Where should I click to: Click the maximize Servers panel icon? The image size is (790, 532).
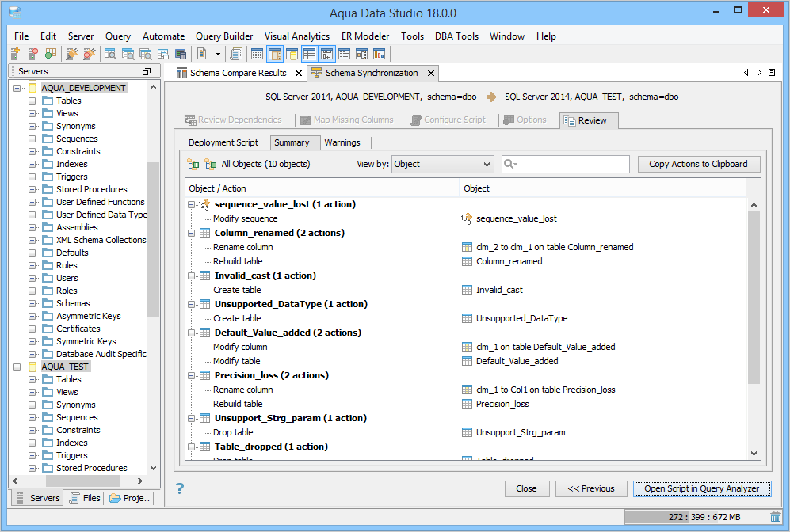point(147,71)
